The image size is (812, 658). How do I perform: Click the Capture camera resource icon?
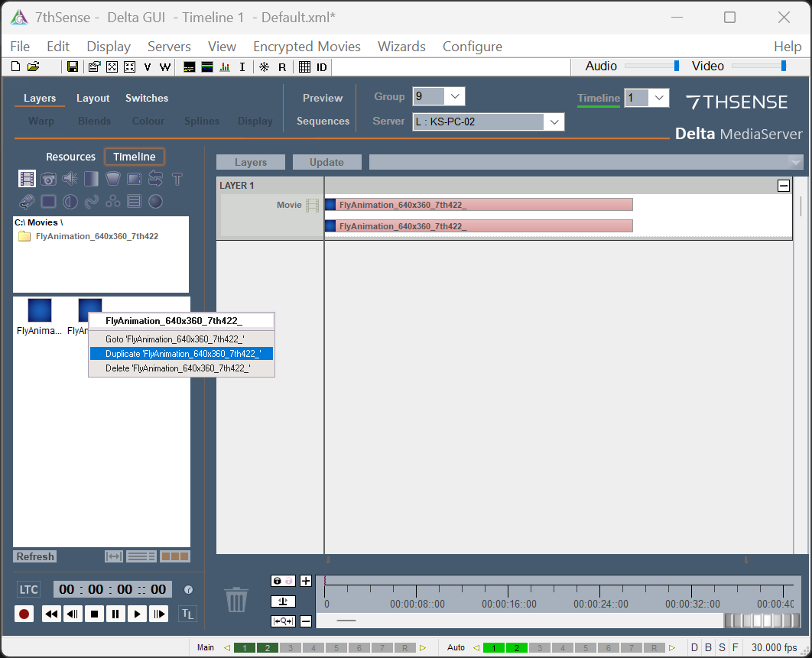point(49,179)
